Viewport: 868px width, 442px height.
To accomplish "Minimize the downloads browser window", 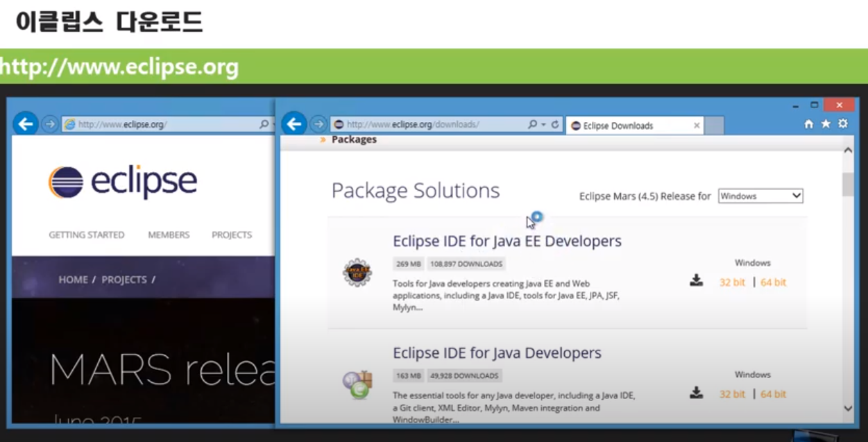I will [797, 105].
